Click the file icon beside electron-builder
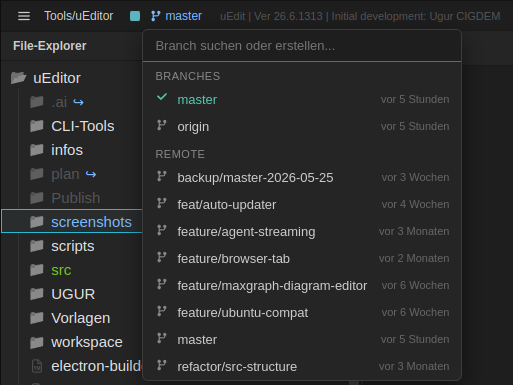This screenshot has height=385, width=513. (x=37, y=366)
